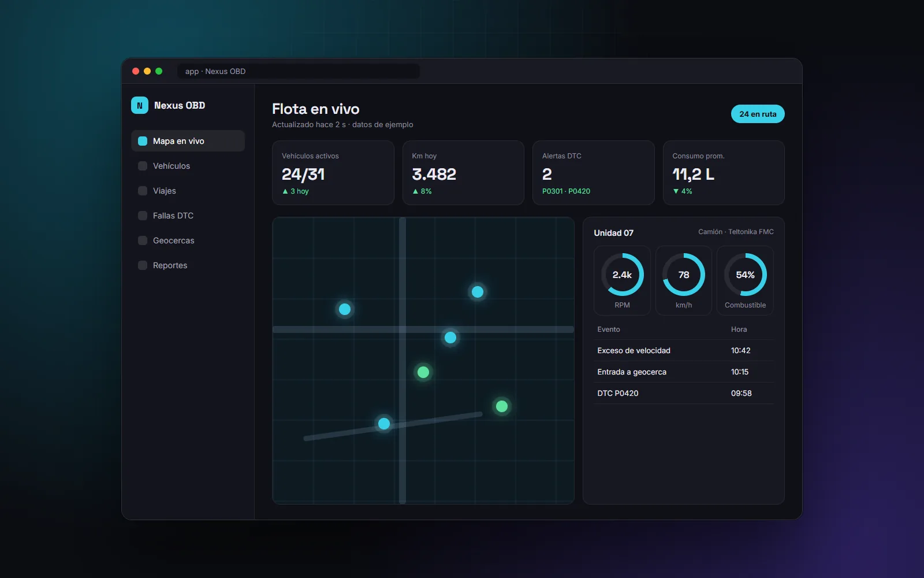Open the Mapa en vivo menu item
This screenshot has width=924, height=578.
click(188, 141)
